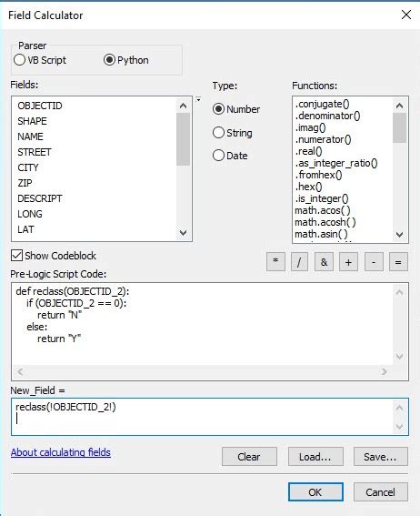420x516 pixels.
Task: Uncheck the Show Codeblock checkbox
Action: point(16,256)
